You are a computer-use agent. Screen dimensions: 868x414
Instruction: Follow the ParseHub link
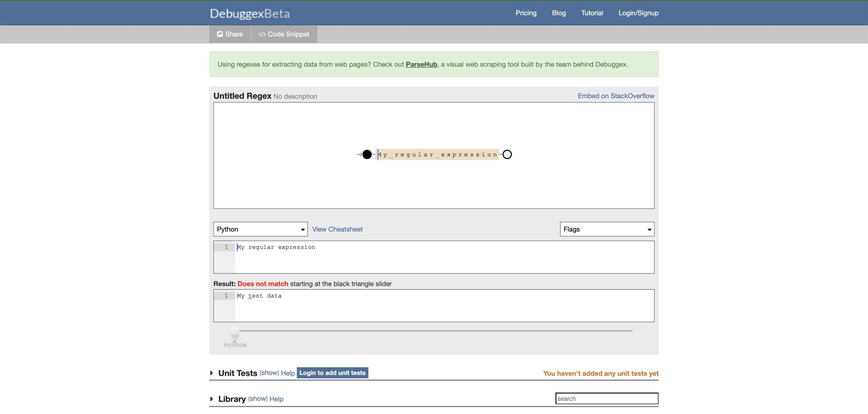tap(421, 64)
